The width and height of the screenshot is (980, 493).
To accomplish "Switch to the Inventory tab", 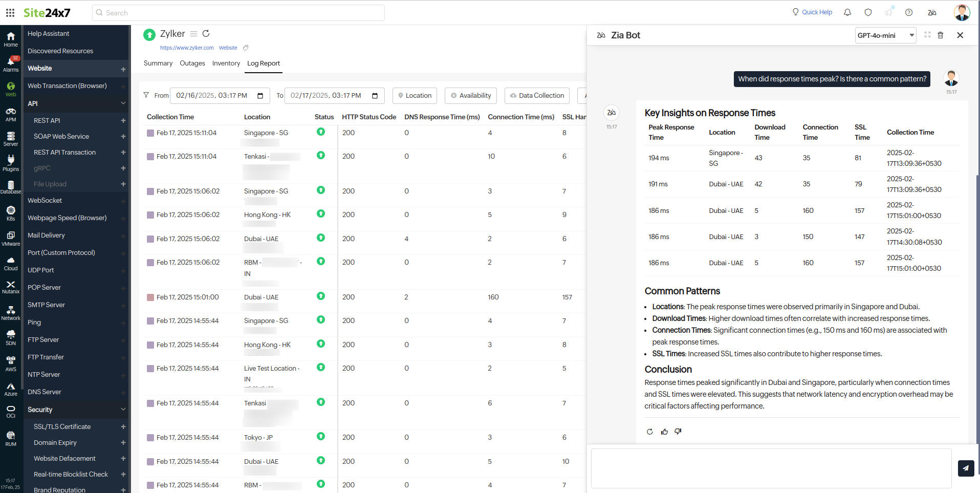I will coord(226,63).
